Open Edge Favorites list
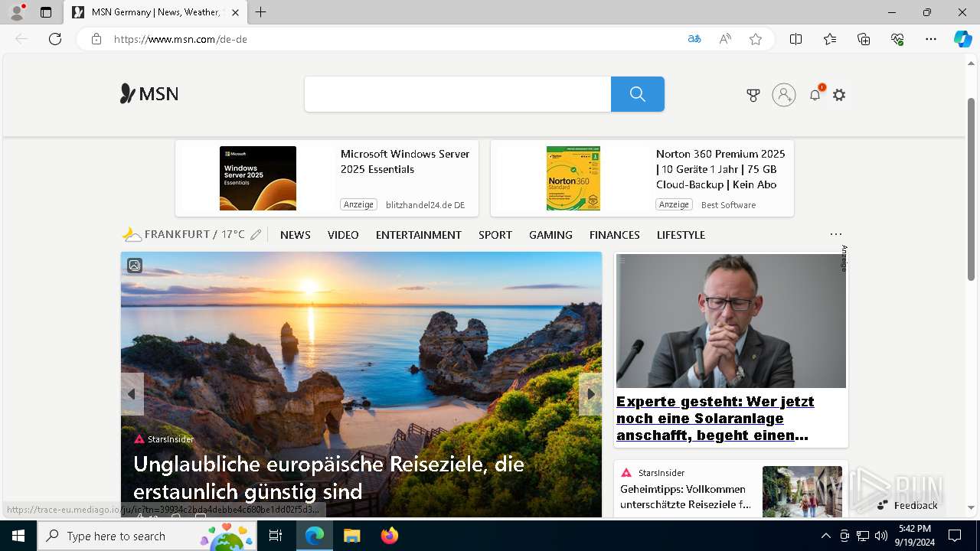The image size is (980, 551). 830,39
